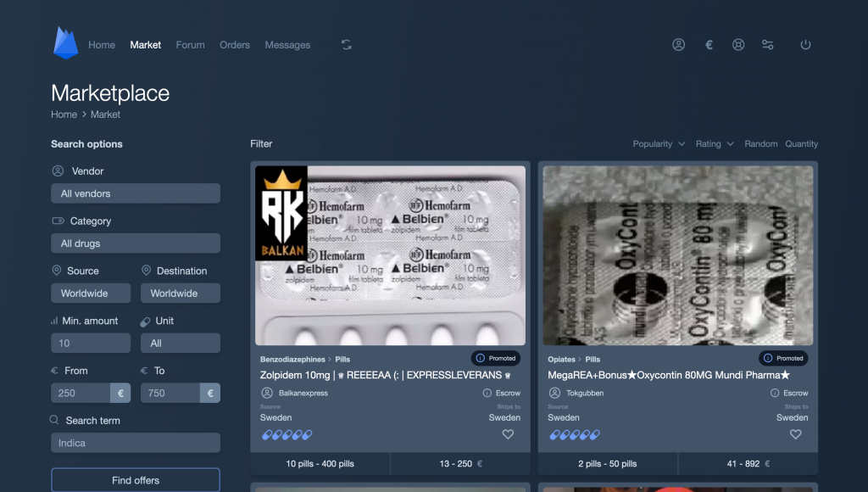Click the refresh arrows icon in the navbar
The height and width of the screenshot is (492, 868).
347,45
